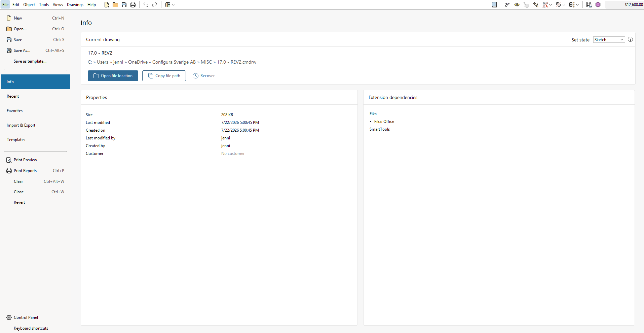Expand the crossed-out tag icon dropdown
The height and width of the screenshot is (333, 644).
pyautogui.click(x=564, y=5)
